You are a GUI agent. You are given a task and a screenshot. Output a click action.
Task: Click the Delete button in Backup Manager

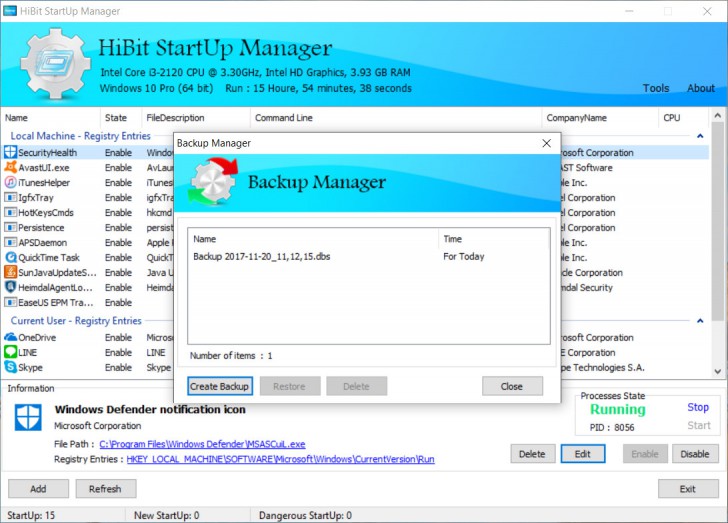pyautogui.click(x=356, y=386)
